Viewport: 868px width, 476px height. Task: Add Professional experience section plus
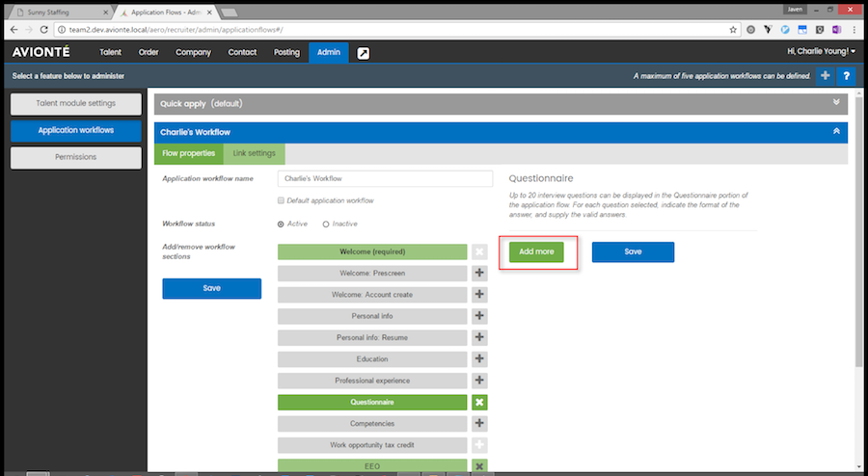pos(479,381)
